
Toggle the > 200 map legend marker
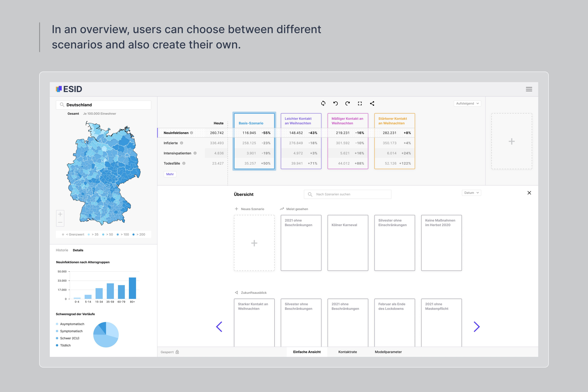click(x=134, y=234)
